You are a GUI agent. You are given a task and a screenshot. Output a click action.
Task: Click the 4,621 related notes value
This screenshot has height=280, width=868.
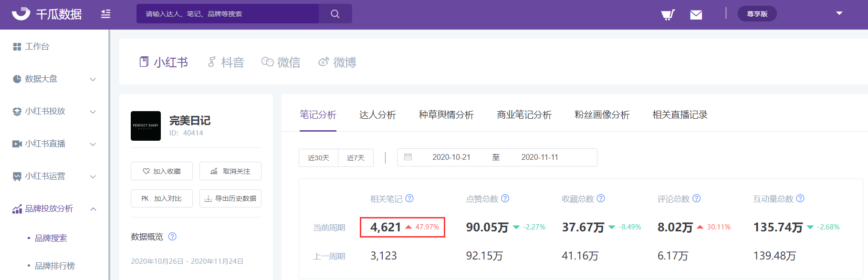[386, 227]
